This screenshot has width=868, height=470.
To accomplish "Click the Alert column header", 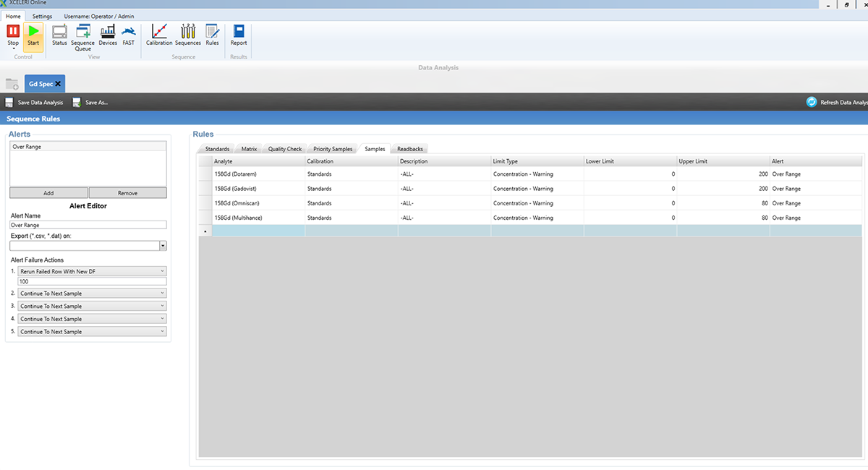I will pyautogui.click(x=816, y=161).
